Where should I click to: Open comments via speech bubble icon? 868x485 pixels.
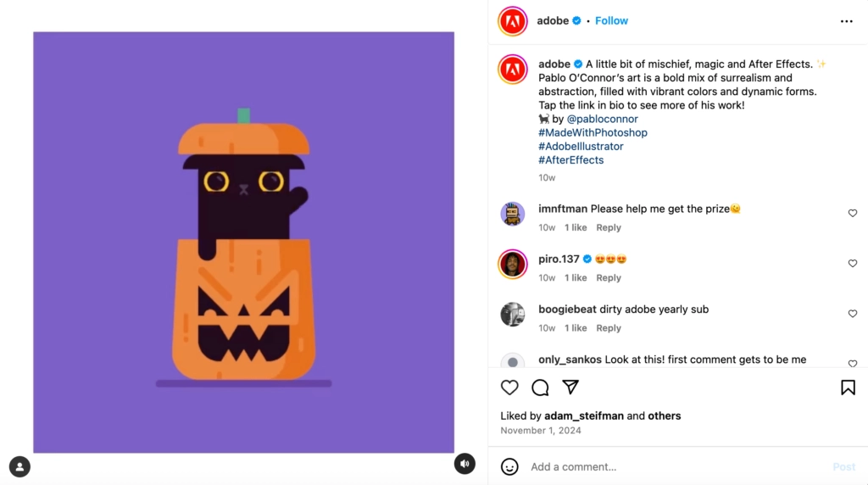click(x=540, y=387)
